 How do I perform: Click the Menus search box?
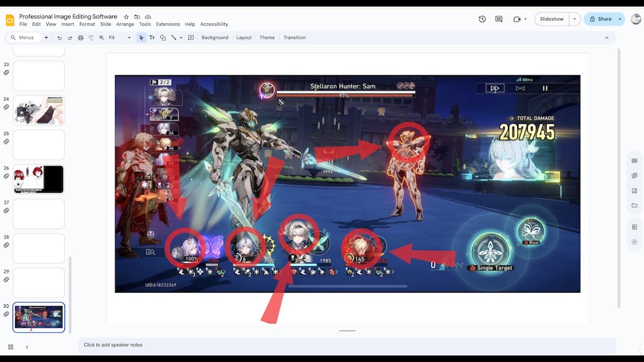(23, 38)
